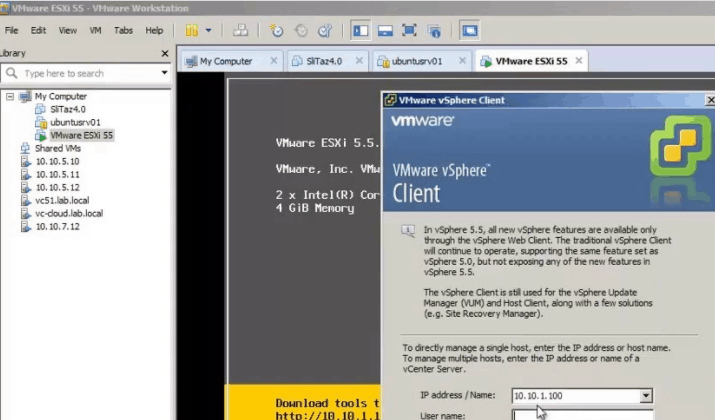Viewport: 715px width, 420px height.
Task: Click the 10.10.7.12 server icon
Action: pyautogui.click(x=26, y=227)
